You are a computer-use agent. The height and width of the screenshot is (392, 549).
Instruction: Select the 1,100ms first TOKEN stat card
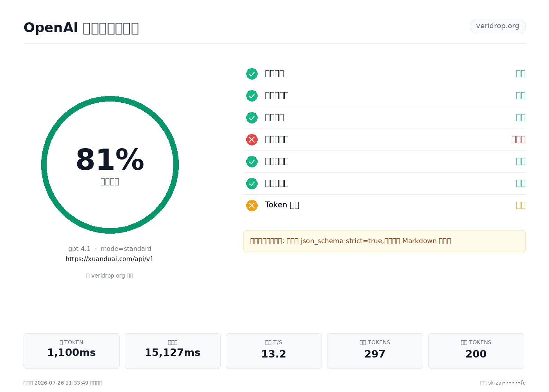point(71,351)
